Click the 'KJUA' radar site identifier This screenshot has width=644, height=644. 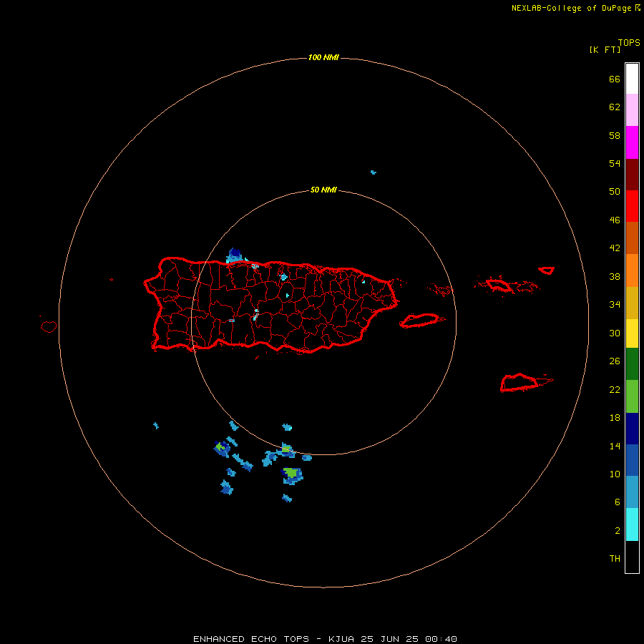pos(341,639)
